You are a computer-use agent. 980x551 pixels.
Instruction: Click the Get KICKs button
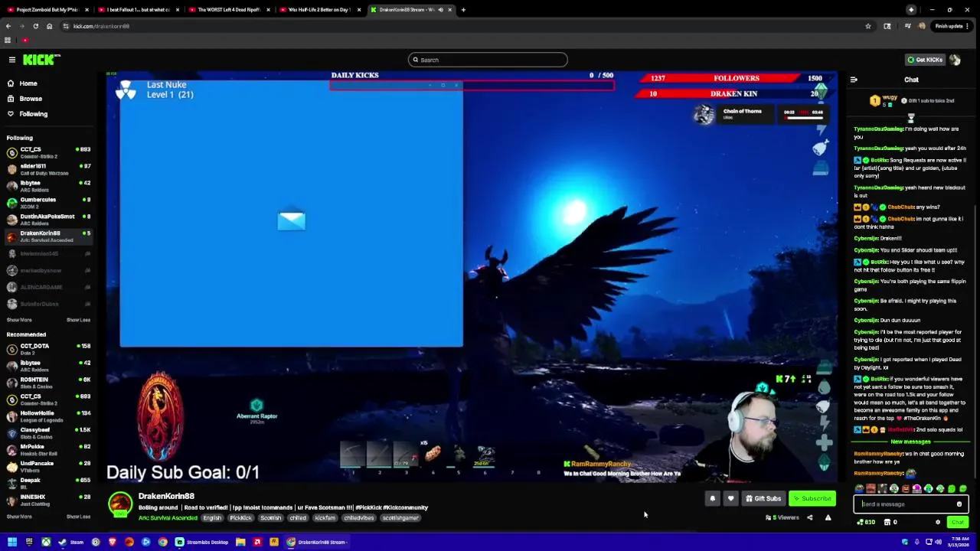pos(924,60)
